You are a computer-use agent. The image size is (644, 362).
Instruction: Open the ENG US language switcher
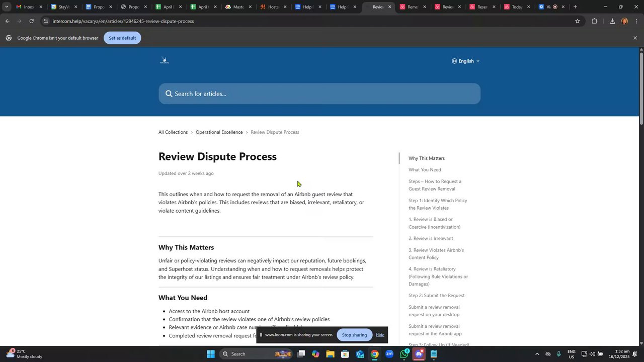[572, 354]
